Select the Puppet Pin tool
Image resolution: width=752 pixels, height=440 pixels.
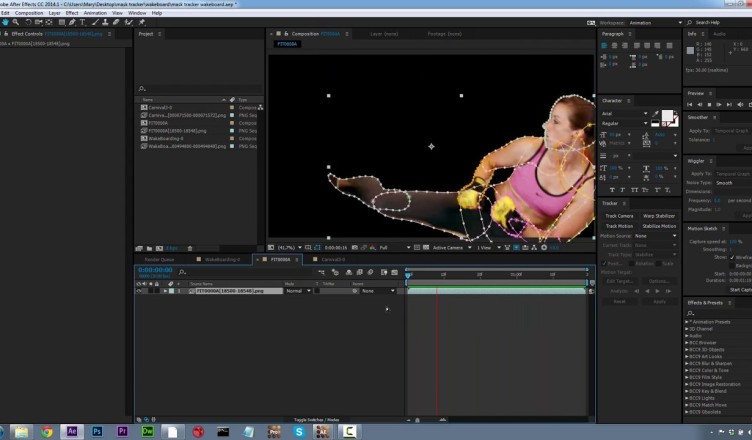(x=142, y=22)
